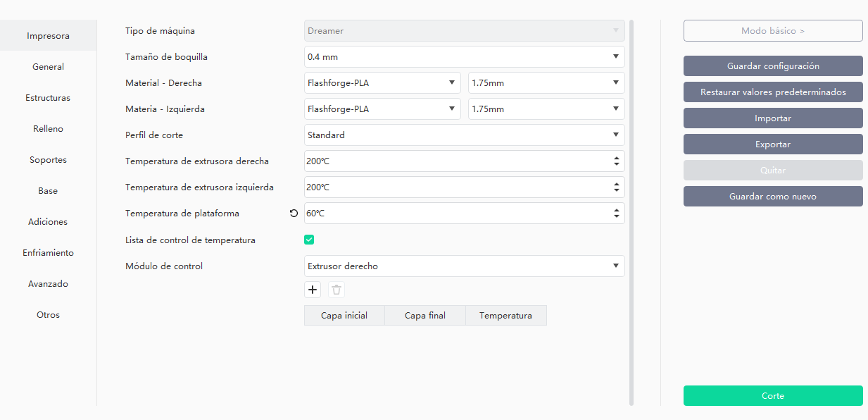Increase right extruder temperature with stepper arrow
This screenshot has width=868, height=420.
point(618,158)
